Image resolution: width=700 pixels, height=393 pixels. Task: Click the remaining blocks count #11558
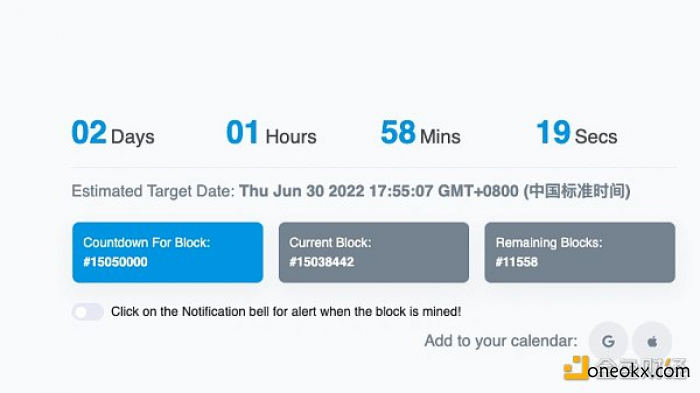[517, 262]
